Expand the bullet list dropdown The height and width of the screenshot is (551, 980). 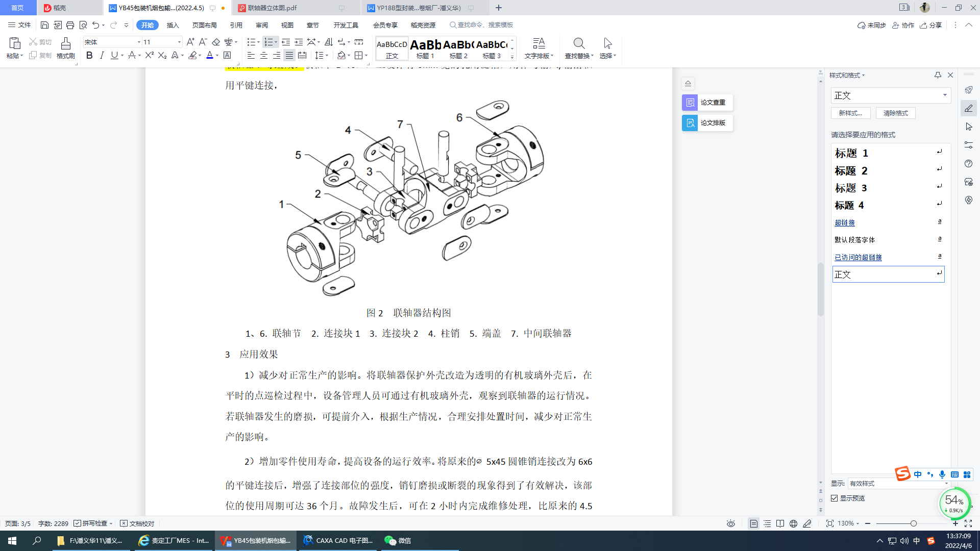click(258, 42)
